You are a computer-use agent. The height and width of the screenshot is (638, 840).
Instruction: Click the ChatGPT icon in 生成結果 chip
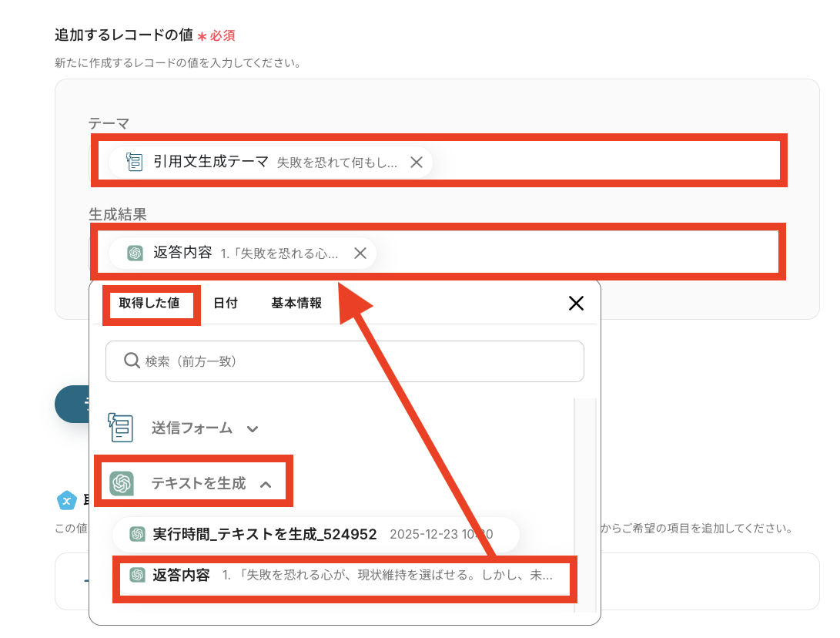coord(135,253)
